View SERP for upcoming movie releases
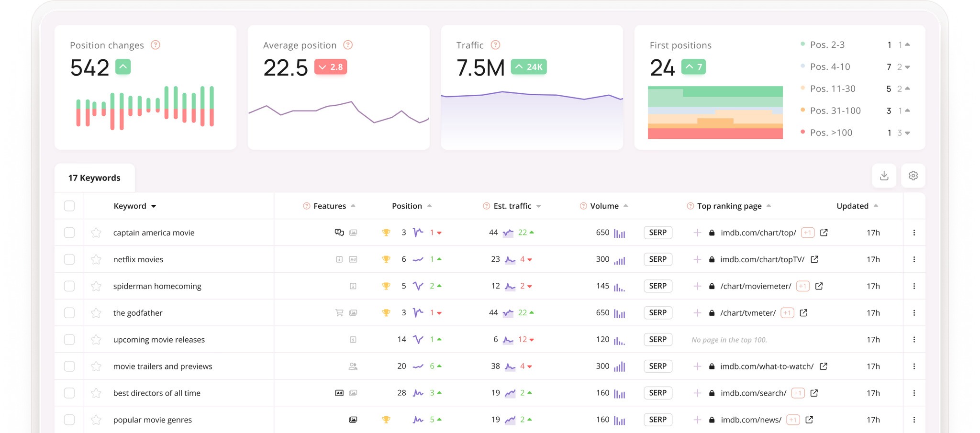The width and height of the screenshot is (980, 433). (658, 340)
